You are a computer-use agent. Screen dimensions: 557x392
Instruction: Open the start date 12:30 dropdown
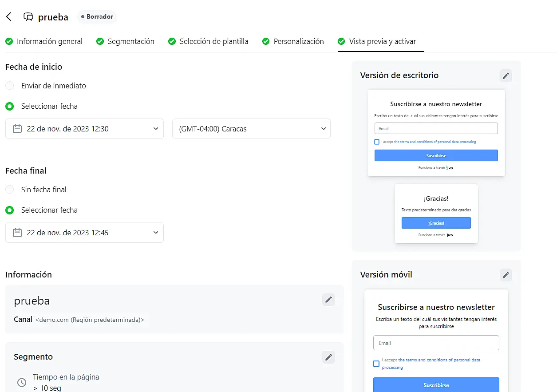click(x=84, y=129)
